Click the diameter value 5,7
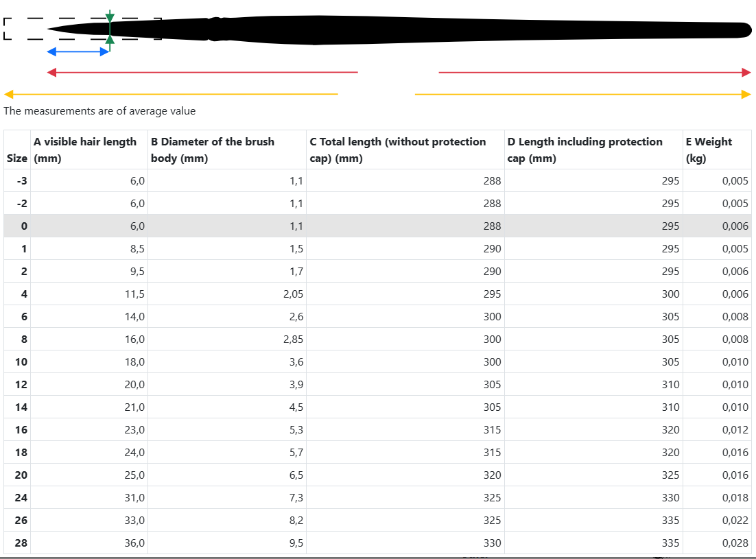756x559 pixels. [296, 453]
